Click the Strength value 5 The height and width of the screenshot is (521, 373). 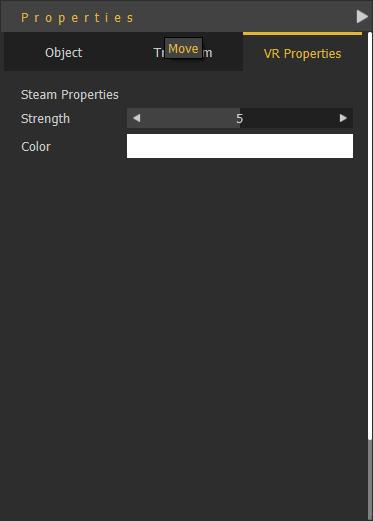240,119
